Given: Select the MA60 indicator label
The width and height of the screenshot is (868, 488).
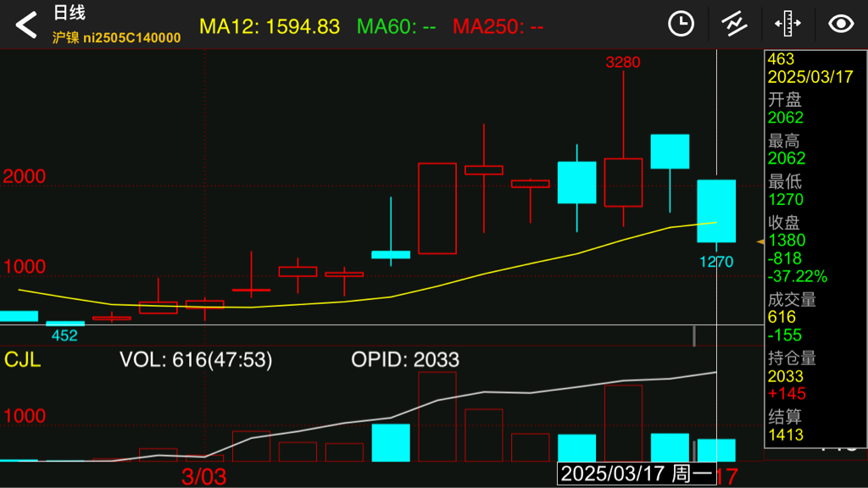Looking at the screenshot, I should (396, 26).
